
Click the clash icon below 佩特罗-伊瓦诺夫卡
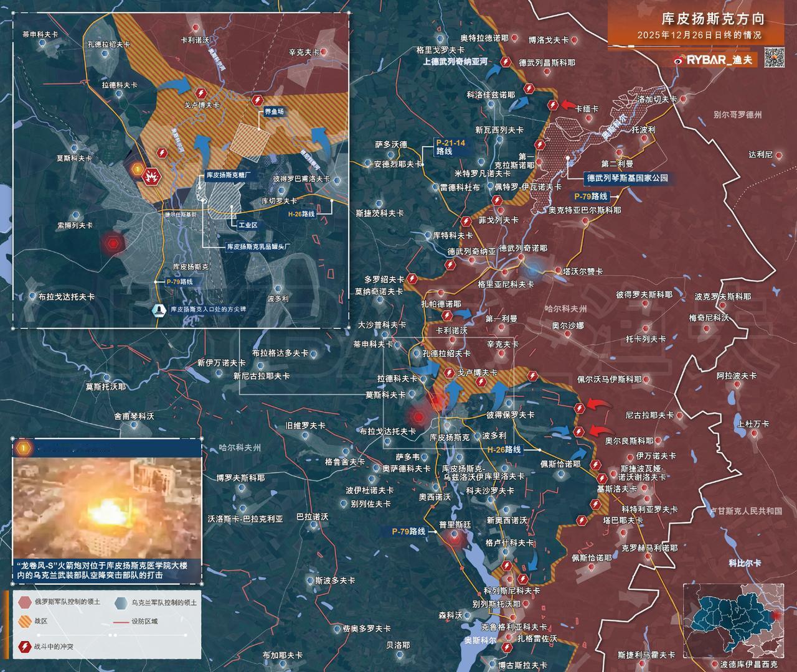tap(496, 200)
